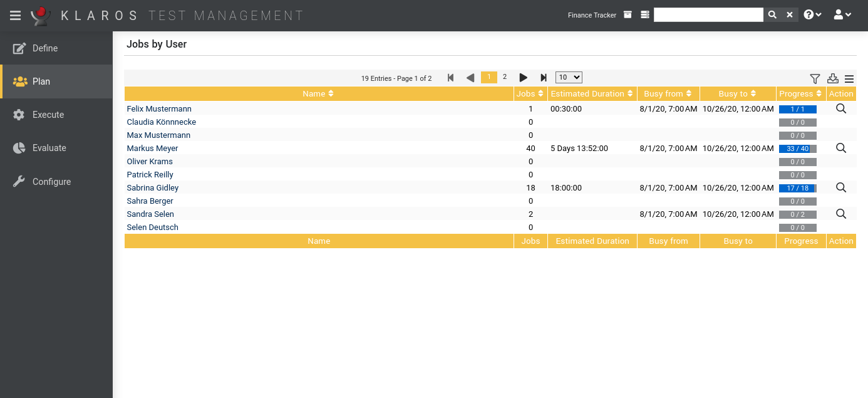
Task: Go to the last page of entries
Action: pos(544,78)
